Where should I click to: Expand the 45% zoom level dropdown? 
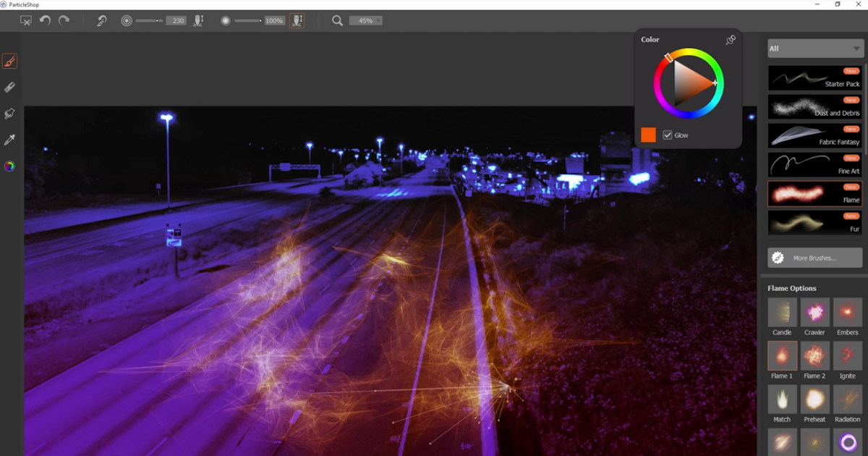click(366, 21)
